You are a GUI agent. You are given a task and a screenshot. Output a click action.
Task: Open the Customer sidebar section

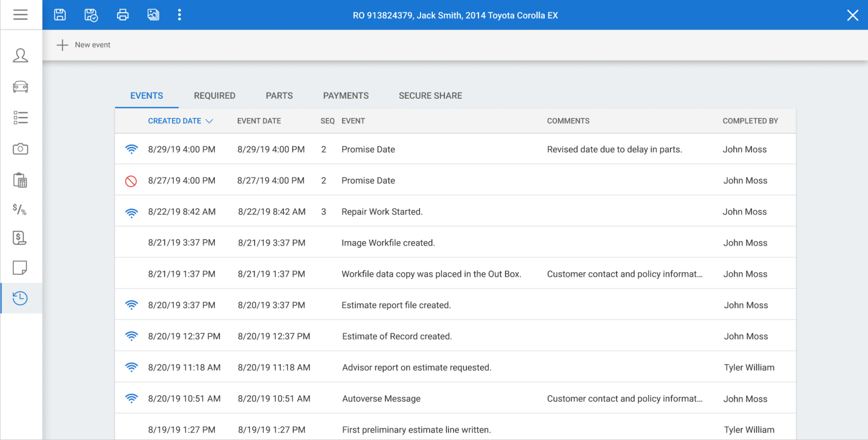click(20, 55)
